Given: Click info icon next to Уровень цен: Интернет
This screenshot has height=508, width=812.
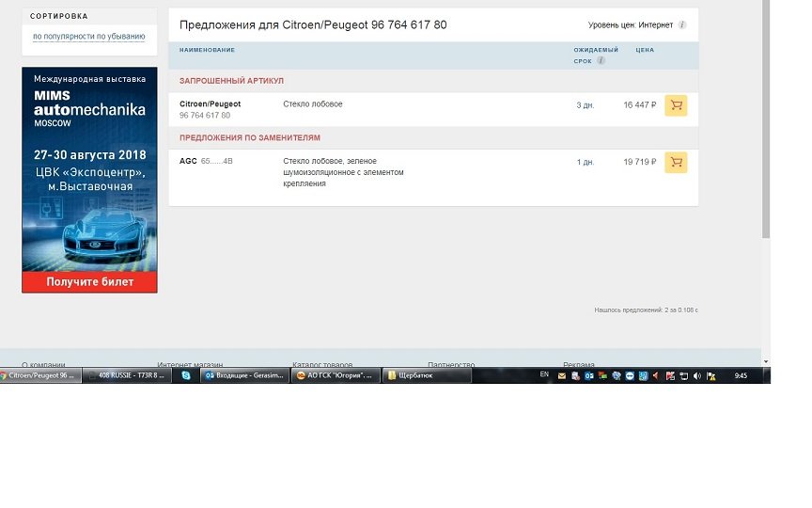Looking at the screenshot, I should (x=682, y=24).
